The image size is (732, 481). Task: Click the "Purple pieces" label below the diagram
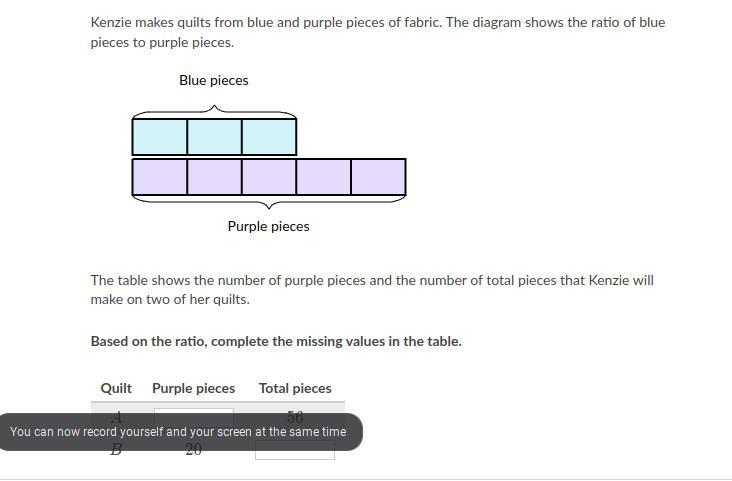tap(268, 226)
